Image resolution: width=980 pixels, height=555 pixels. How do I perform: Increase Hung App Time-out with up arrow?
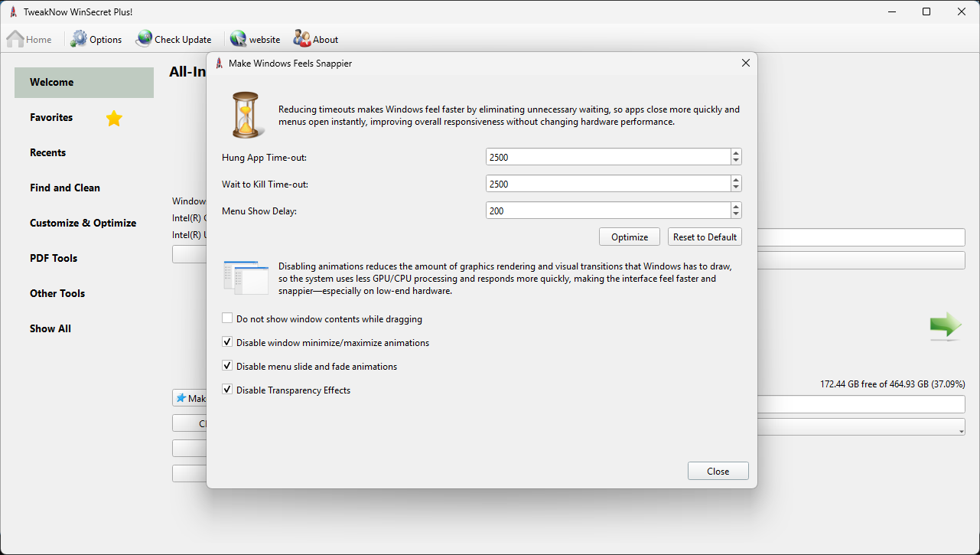click(x=736, y=153)
